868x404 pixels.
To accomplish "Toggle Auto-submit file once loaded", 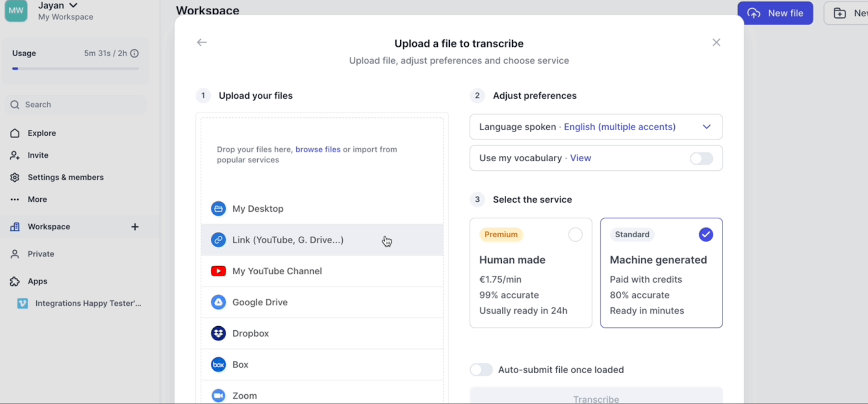I will coord(481,370).
